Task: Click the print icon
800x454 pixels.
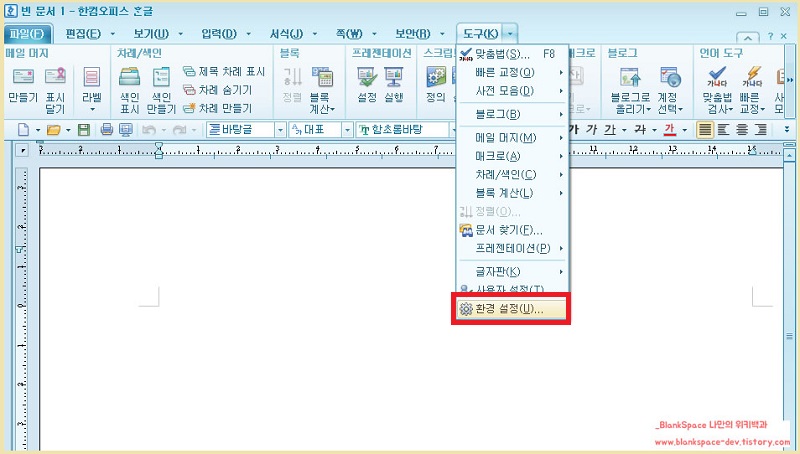Action: pos(106,130)
